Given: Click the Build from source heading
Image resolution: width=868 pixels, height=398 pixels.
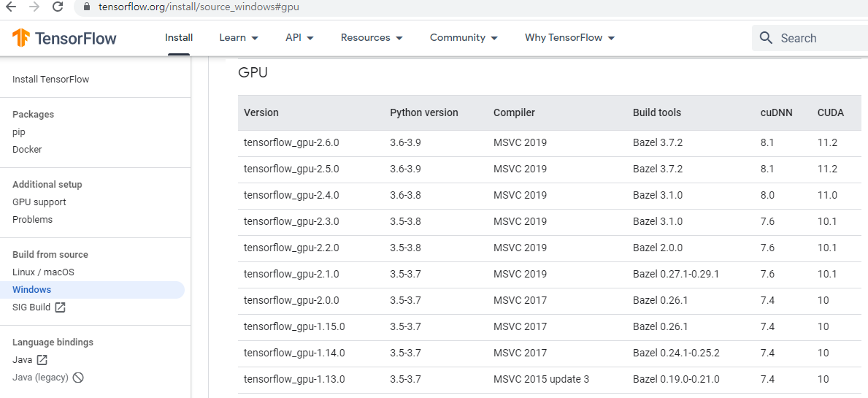Looking at the screenshot, I should click(50, 255).
